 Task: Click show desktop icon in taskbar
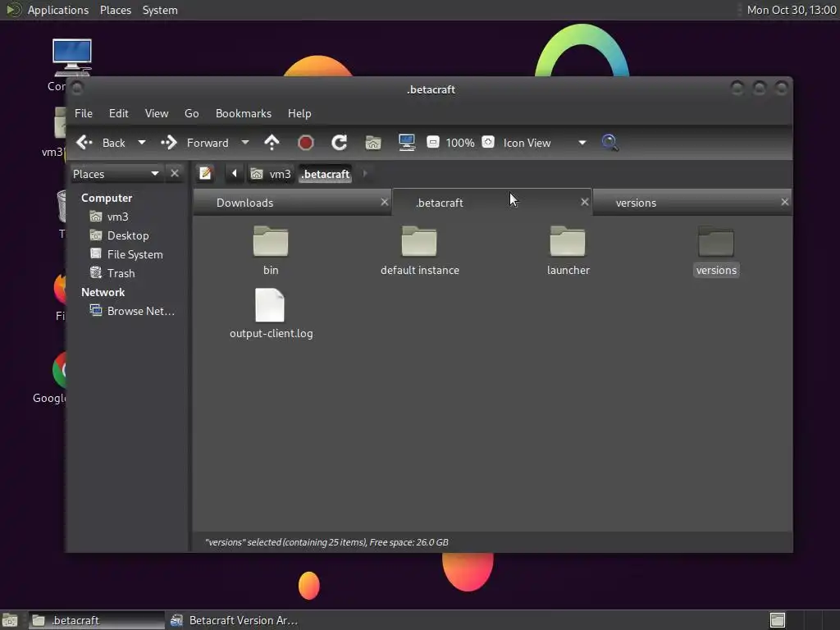[x=10, y=620]
